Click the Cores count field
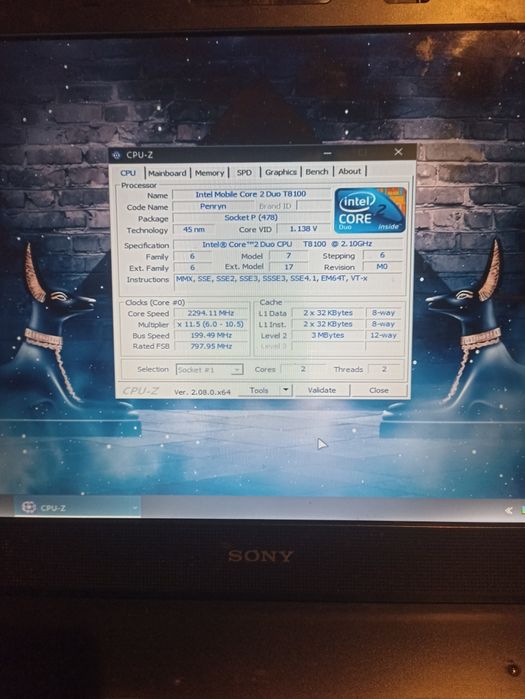Viewport: 525px width, 699px height. pyautogui.click(x=303, y=369)
